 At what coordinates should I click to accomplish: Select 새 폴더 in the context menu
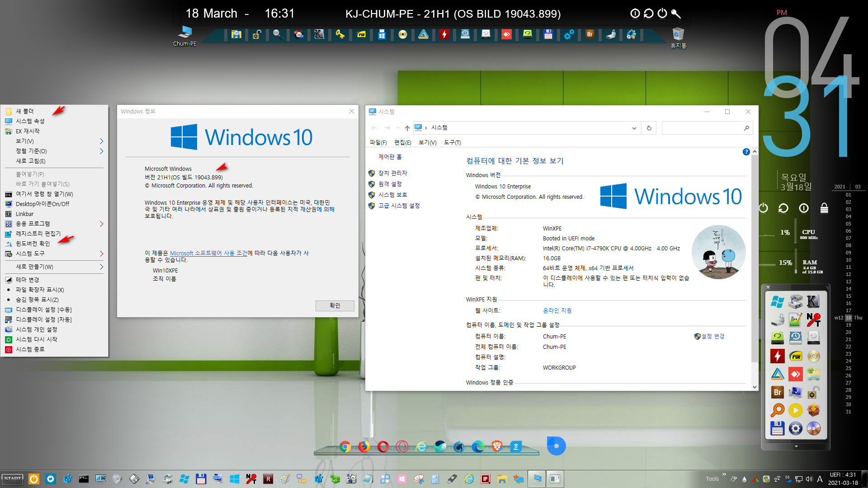point(54,111)
